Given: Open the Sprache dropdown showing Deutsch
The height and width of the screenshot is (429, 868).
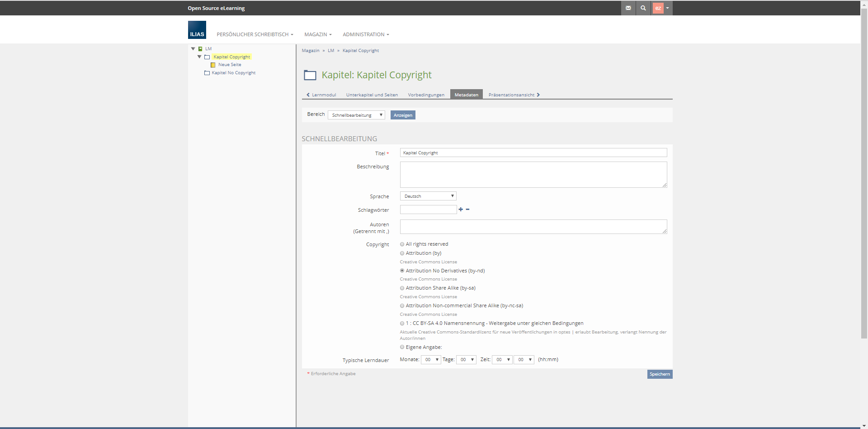Looking at the screenshot, I should pyautogui.click(x=428, y=196).
